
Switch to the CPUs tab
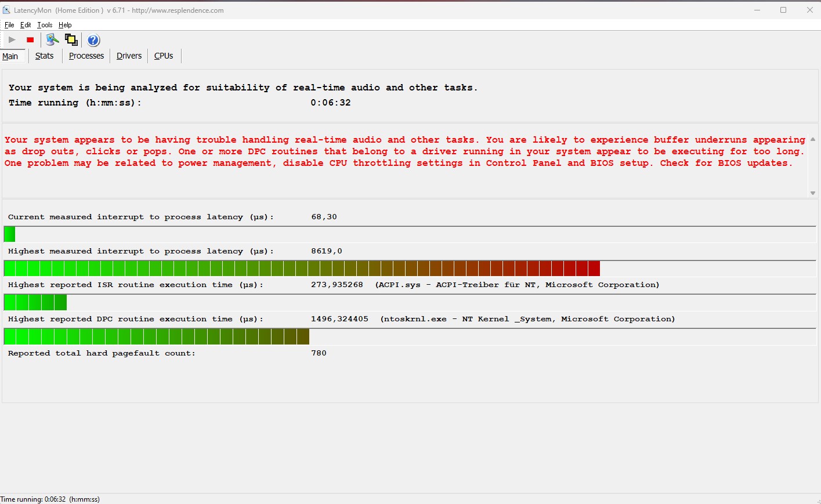164,56
